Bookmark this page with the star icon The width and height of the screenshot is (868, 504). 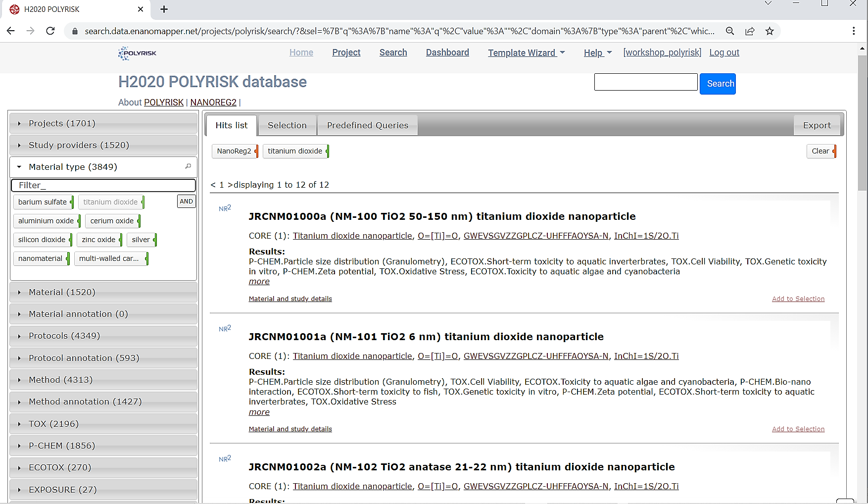coord(770,31)
